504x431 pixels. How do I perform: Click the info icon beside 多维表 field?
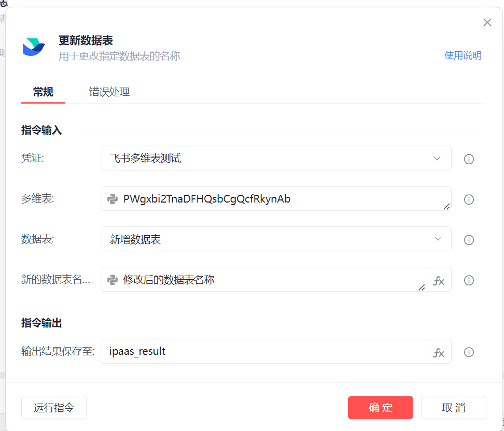tap(469, 199)
